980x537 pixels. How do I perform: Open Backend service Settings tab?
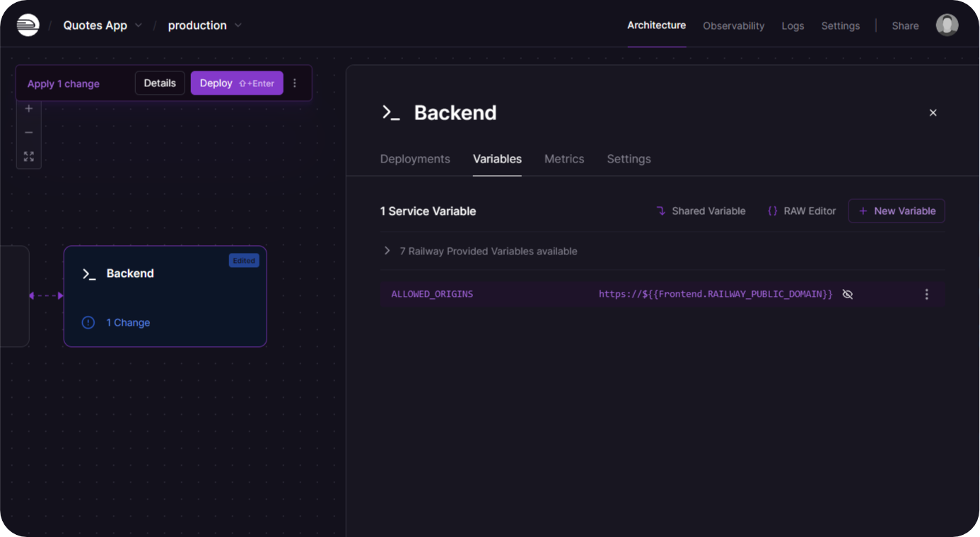tap(629, 159)
